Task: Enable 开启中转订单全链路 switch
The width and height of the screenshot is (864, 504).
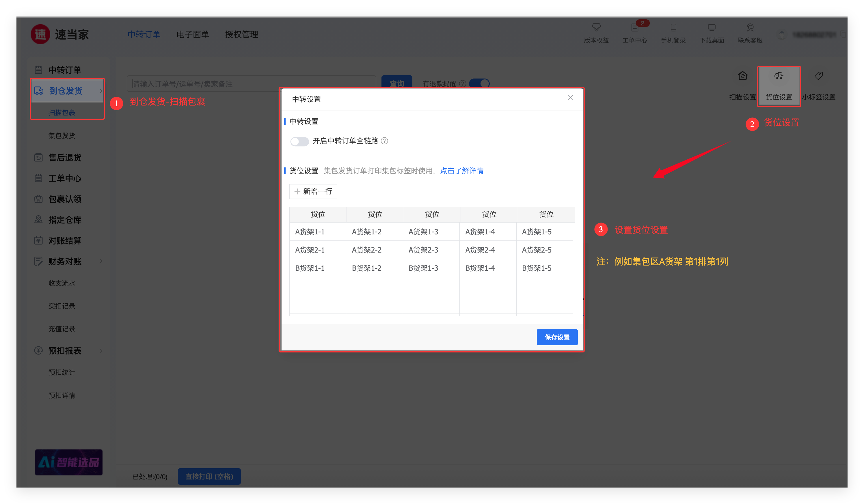Action: pyautogui.click(x=299, y=141)
